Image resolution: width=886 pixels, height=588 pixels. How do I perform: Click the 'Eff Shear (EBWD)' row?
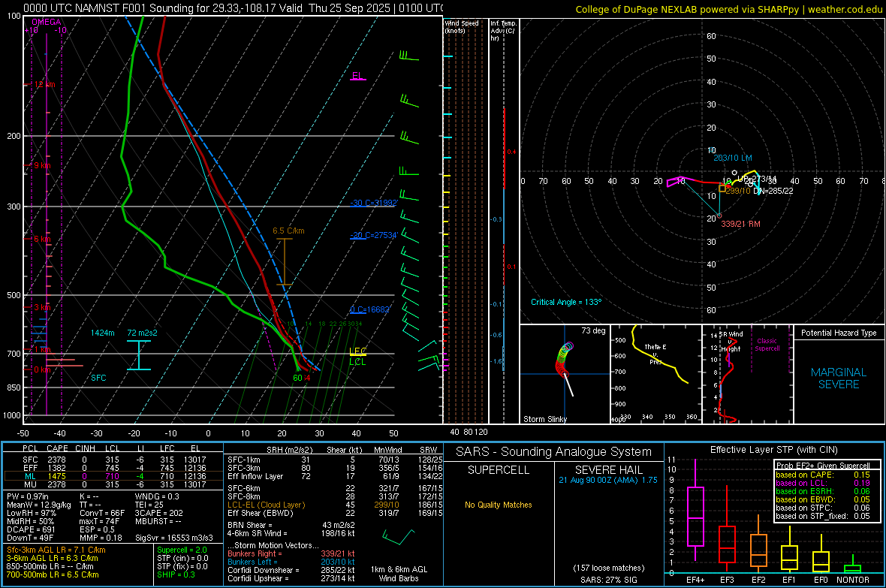click(x=335, y=514)
